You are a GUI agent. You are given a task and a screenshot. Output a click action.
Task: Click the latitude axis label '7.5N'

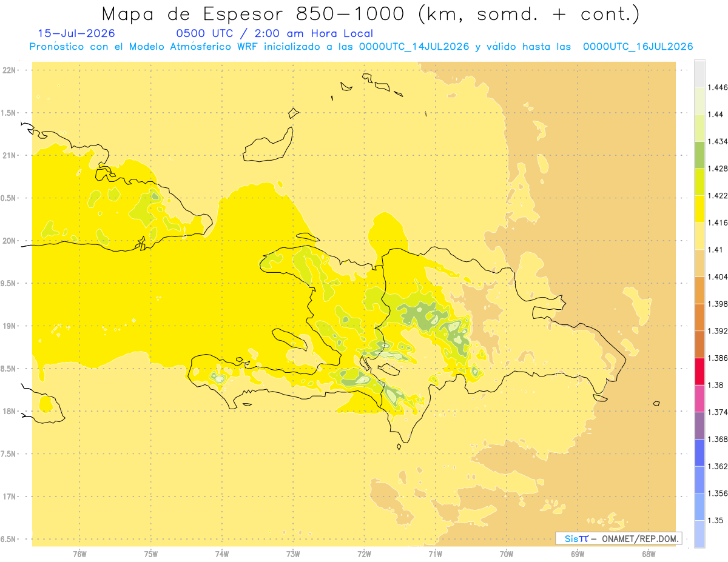pos(9,454)
